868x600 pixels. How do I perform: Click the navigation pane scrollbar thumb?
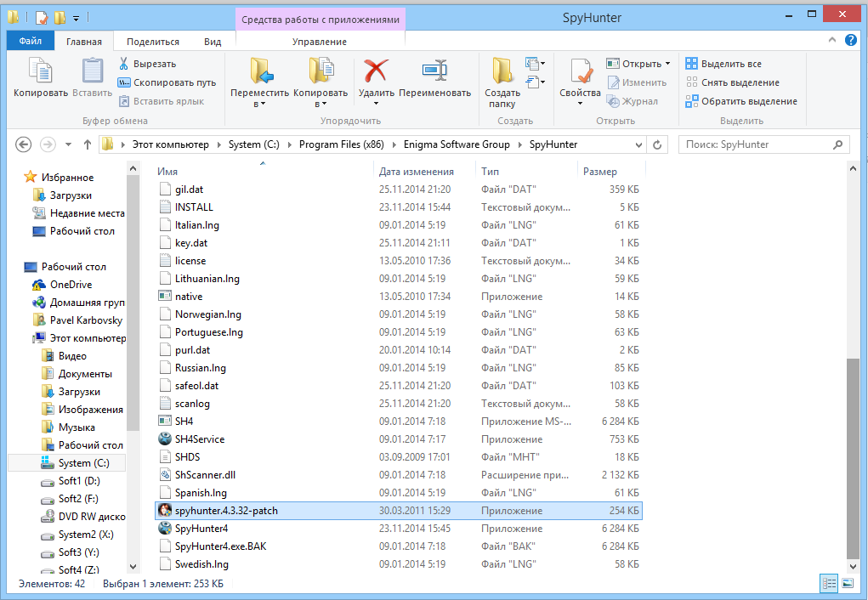133,303
